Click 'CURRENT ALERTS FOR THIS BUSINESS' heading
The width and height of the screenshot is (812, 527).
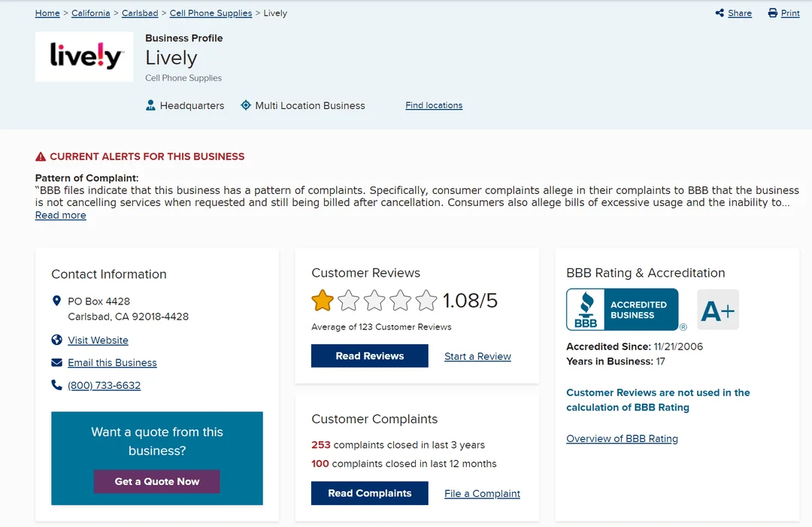pos(147,156)
